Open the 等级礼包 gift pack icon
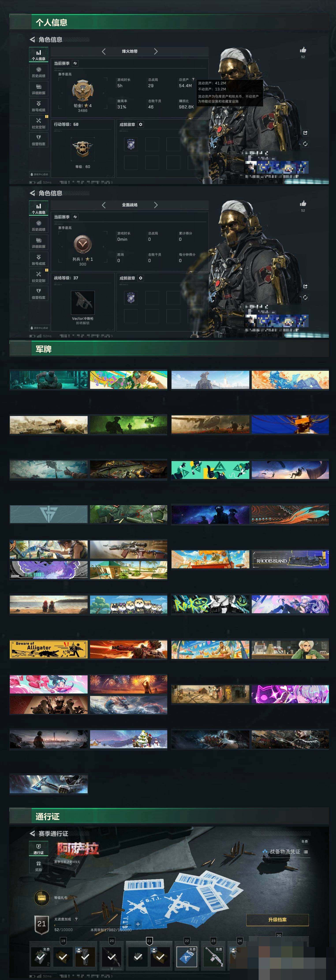 pos(41,898)
